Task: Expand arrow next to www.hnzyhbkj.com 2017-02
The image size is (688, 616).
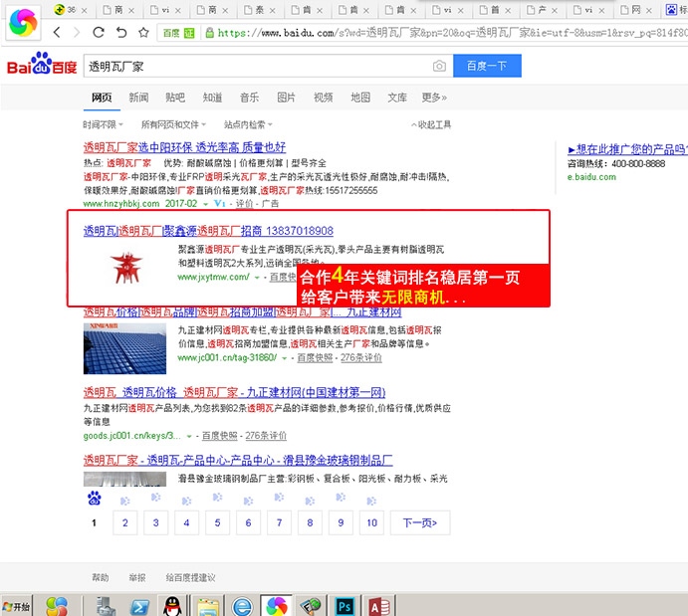Action: [x=205, y=204]
